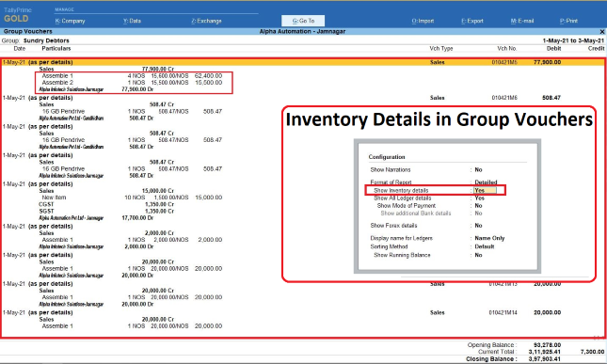Image resolution: width=607 pixels, height=364 pixels.
Task: Click the TallyPrime GOLD logo
Action: coord(17,15)
